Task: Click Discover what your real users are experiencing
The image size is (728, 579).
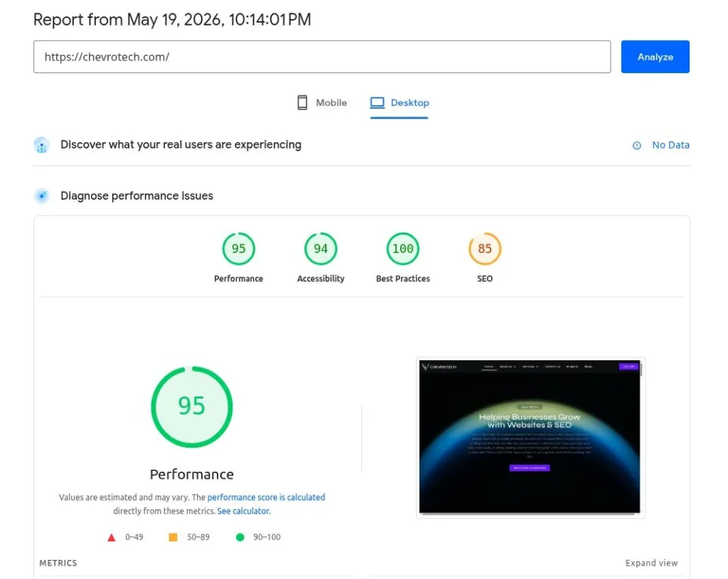Action: coord(181,145)
